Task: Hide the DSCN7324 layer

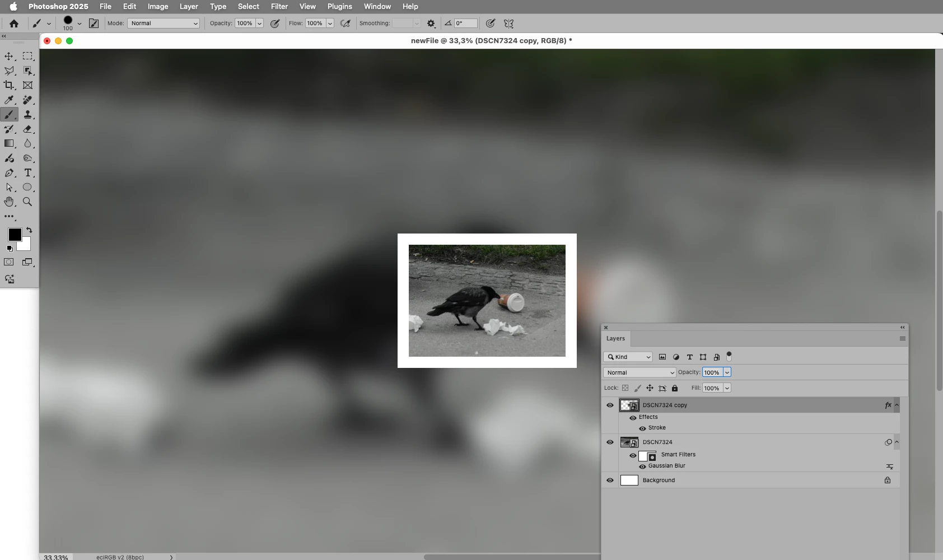Action: pyautogui.click(x=610, y=442)
